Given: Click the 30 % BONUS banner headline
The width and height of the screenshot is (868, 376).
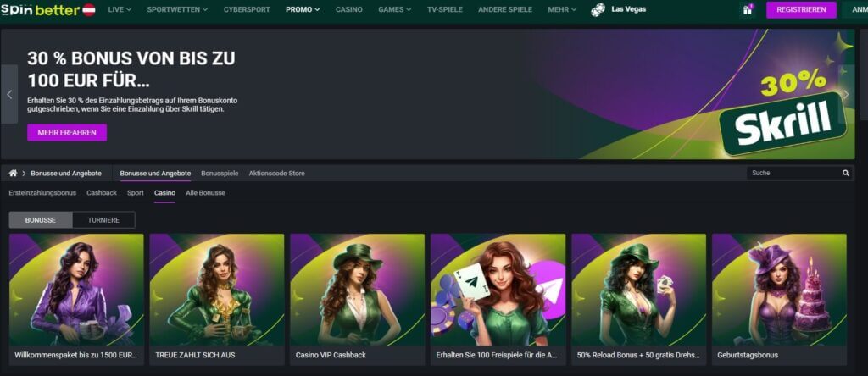Looking at the screenshot, I should (x=131, y=69).
